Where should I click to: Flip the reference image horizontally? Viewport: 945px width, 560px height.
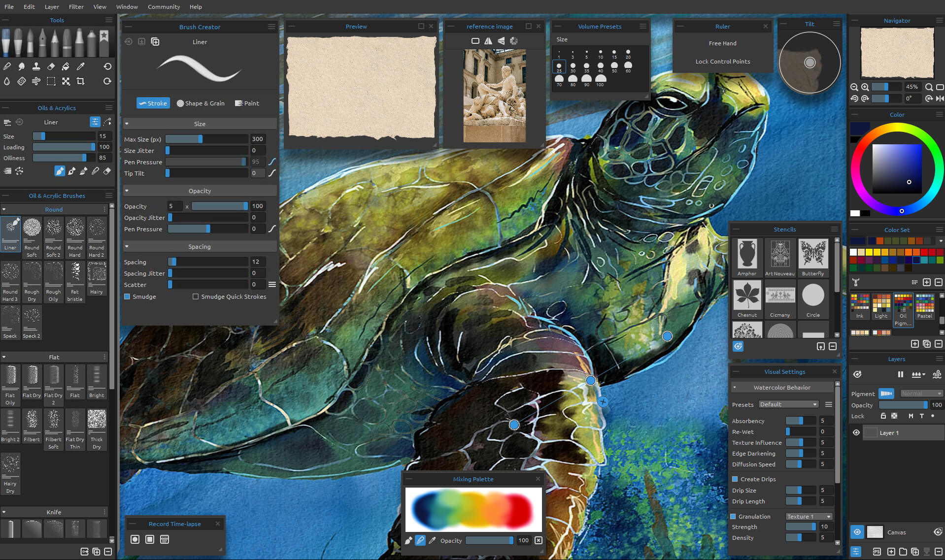[x=488, y=41]
